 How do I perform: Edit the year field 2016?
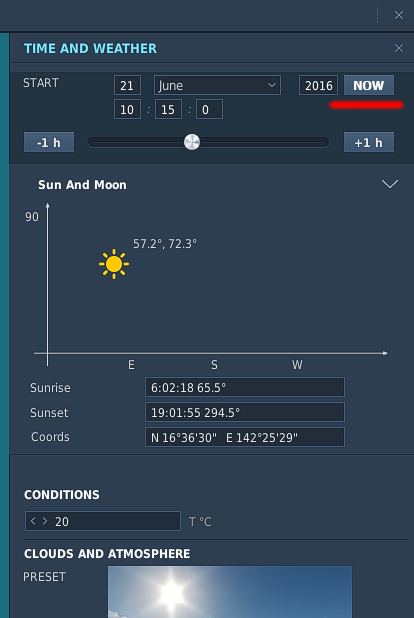318,85
